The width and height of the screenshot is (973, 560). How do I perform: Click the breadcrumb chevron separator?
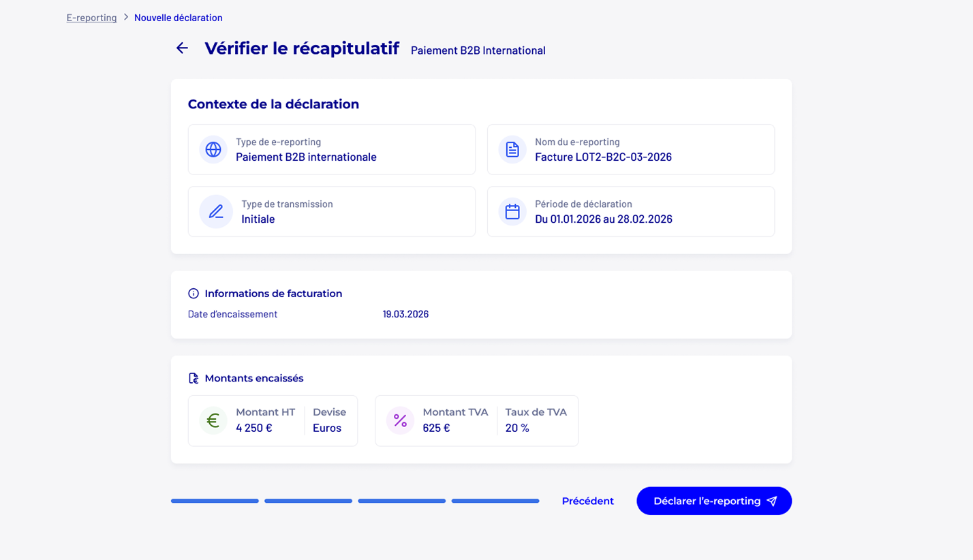click(126, 17)
